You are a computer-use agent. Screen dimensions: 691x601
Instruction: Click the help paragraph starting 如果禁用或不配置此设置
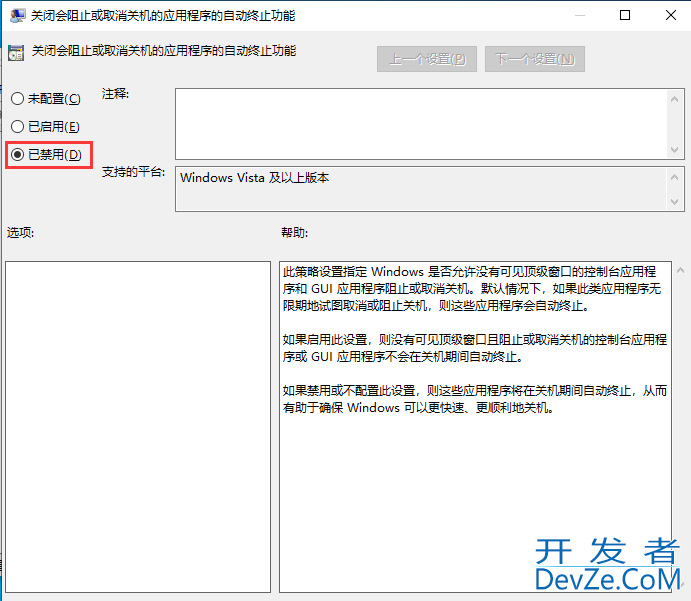(475, 399)
